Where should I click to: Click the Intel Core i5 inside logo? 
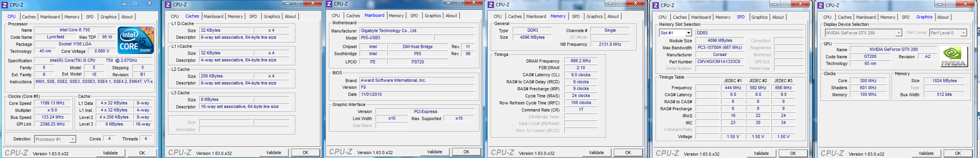(136, 40)
